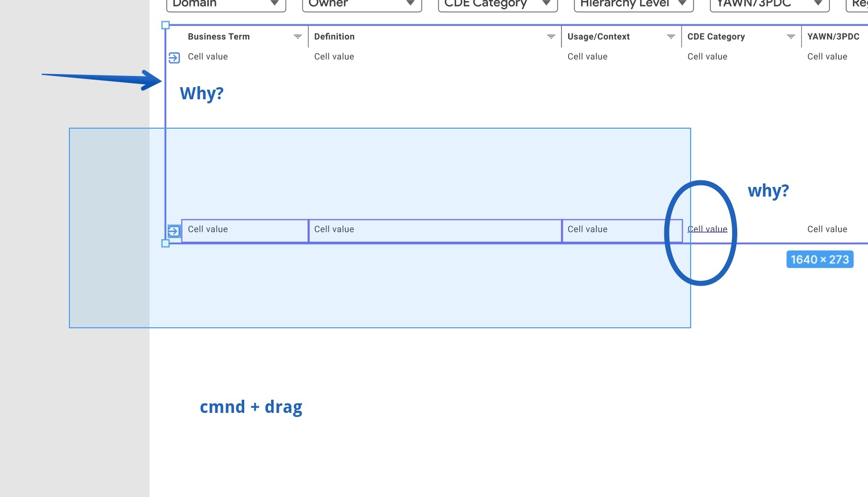Image resolution: width=868 pixels, height=497 pixels.
Task: Click the top-left selection resize handle
Action: click(165, 25)
